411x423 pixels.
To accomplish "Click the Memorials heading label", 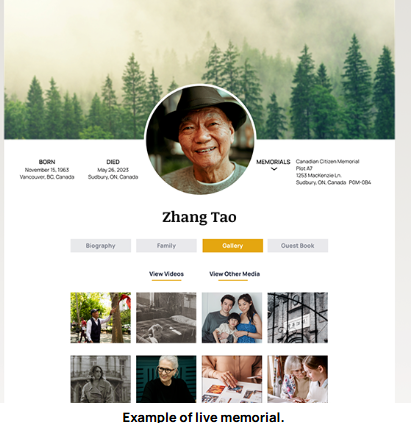I will [273, 162].
